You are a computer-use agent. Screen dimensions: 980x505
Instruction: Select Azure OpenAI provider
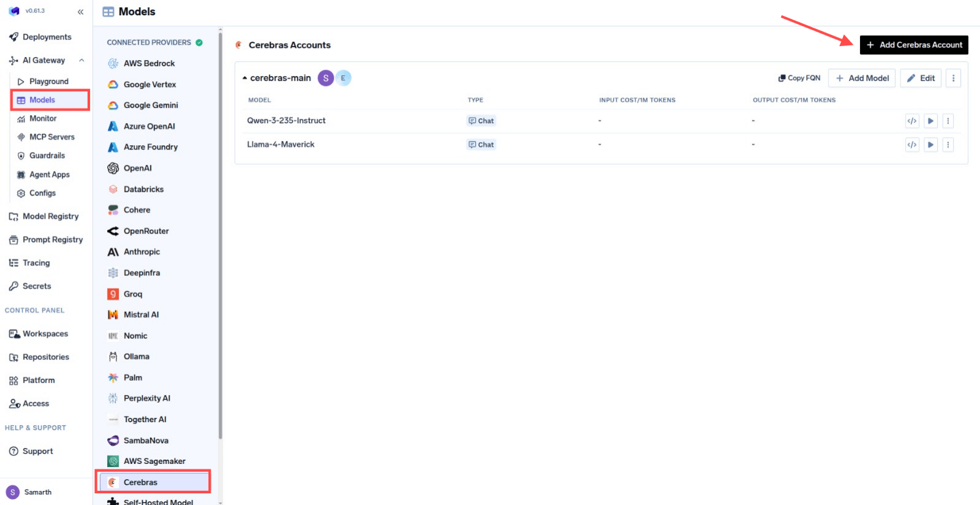141,126
